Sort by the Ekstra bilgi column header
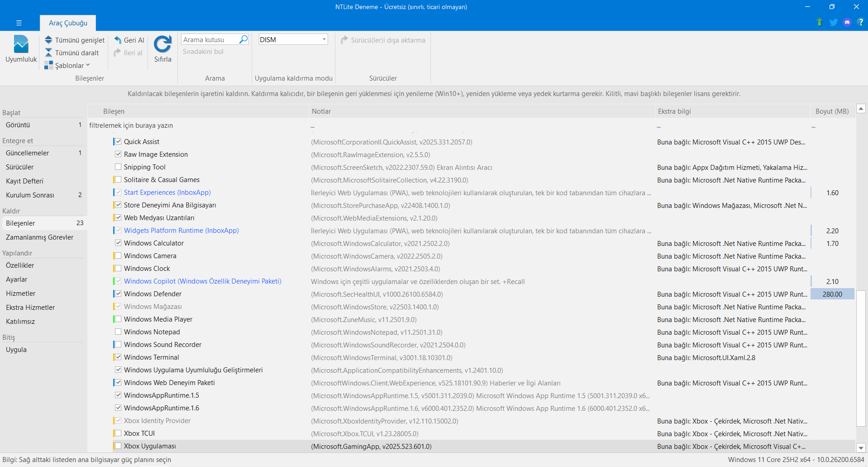 click(733, 111)
